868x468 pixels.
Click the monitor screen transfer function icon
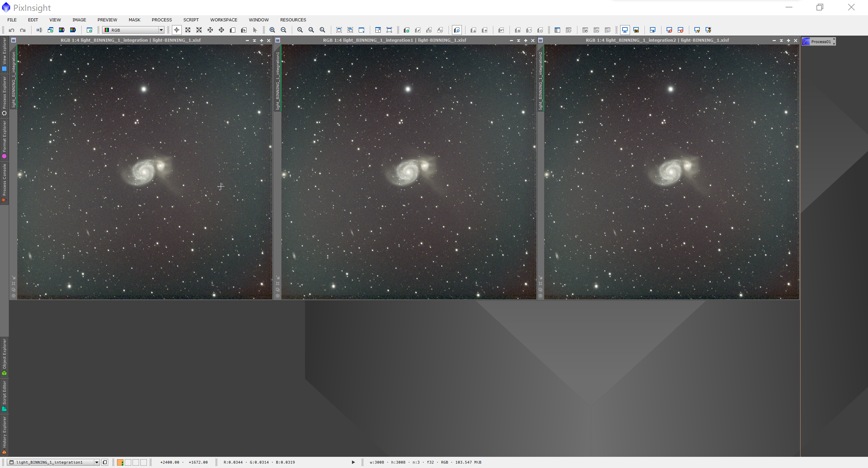625,30
